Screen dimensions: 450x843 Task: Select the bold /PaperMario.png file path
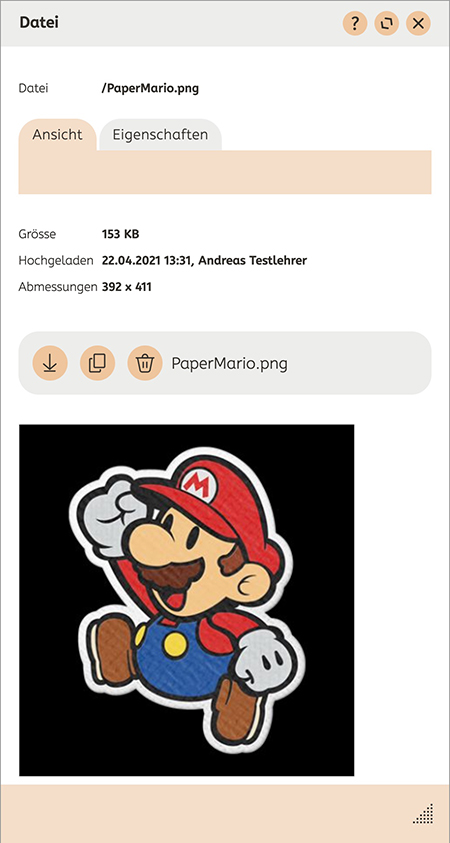click(150, 89)
